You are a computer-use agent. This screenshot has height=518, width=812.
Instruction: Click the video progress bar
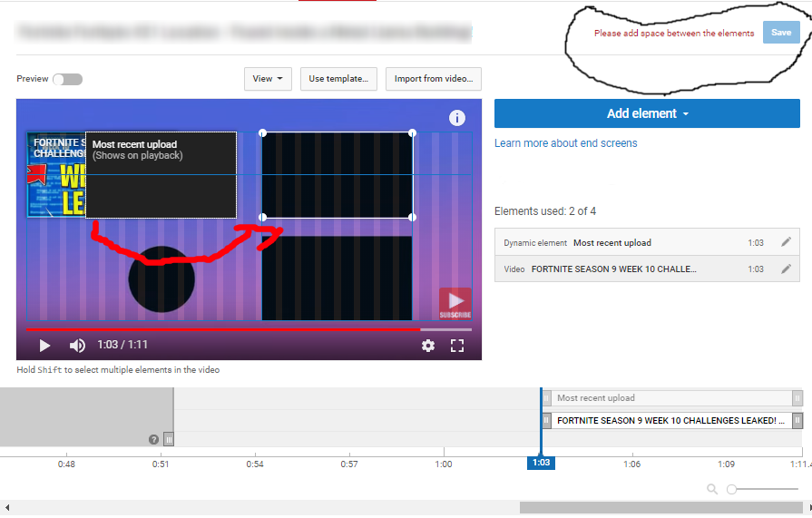[x=249, y=329]
